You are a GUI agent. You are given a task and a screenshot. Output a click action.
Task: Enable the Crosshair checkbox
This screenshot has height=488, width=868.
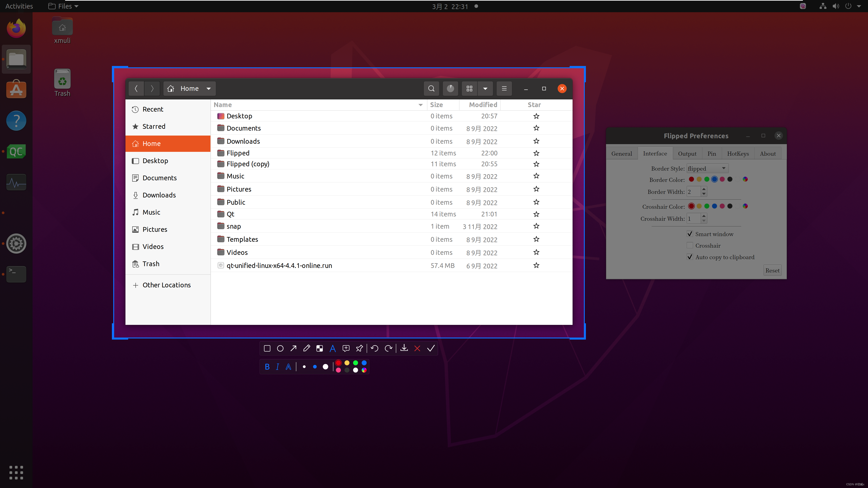click(x=690, y=246)
